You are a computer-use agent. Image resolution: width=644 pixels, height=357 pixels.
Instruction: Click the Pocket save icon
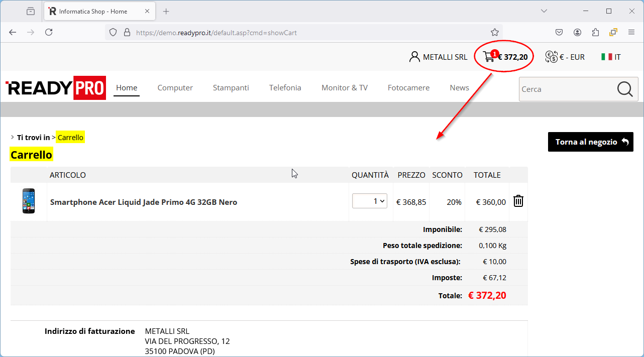[559, 32]
